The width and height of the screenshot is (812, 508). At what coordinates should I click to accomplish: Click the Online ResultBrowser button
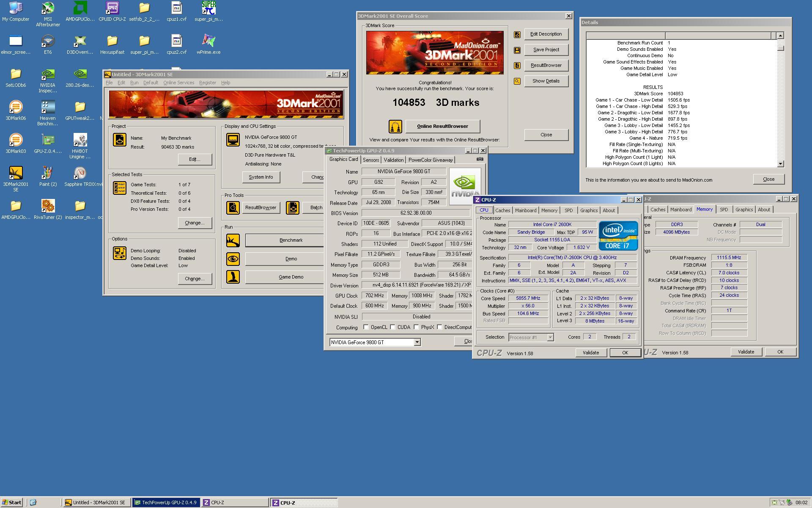click(442, 126)
